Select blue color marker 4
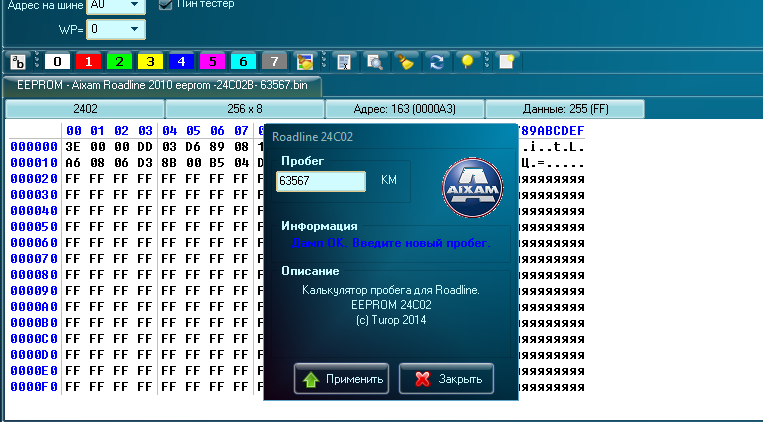 182,61
